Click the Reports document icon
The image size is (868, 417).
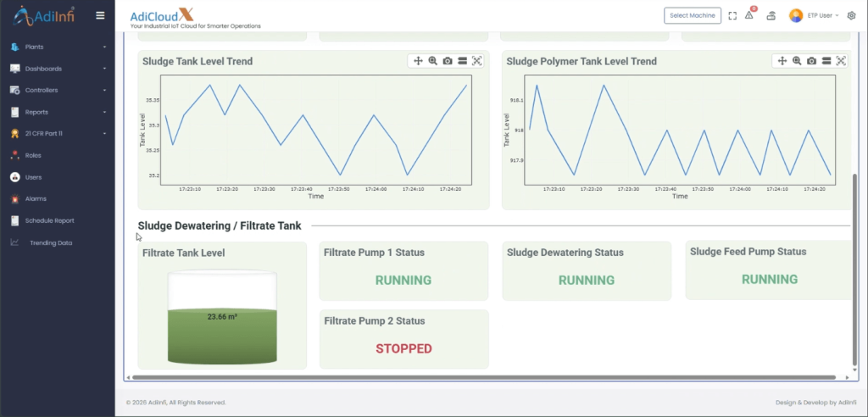15,112
